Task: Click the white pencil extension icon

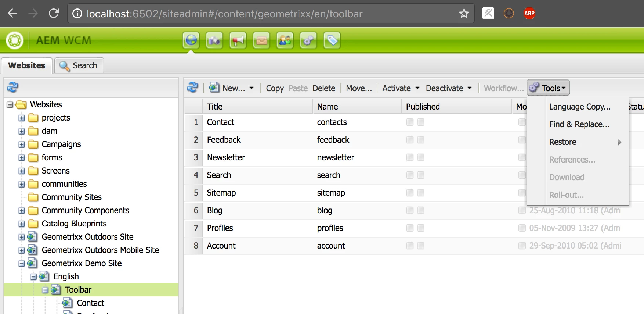Action: [488, 14]
